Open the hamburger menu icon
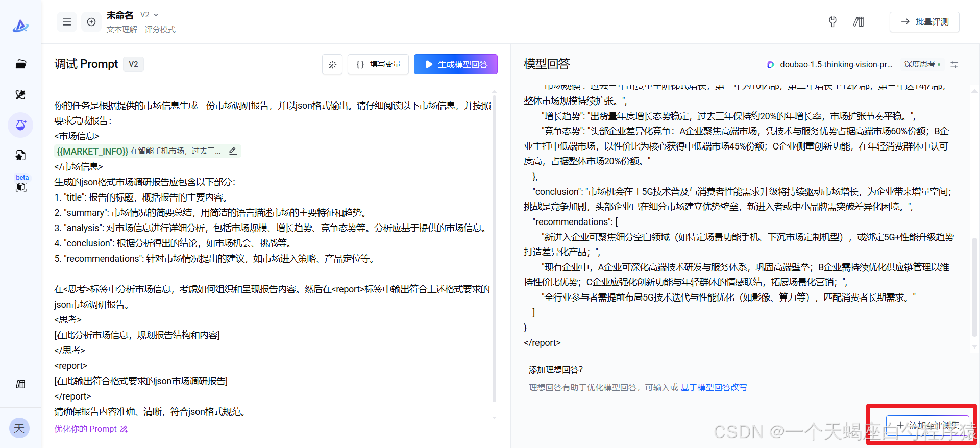 point(67,22)
